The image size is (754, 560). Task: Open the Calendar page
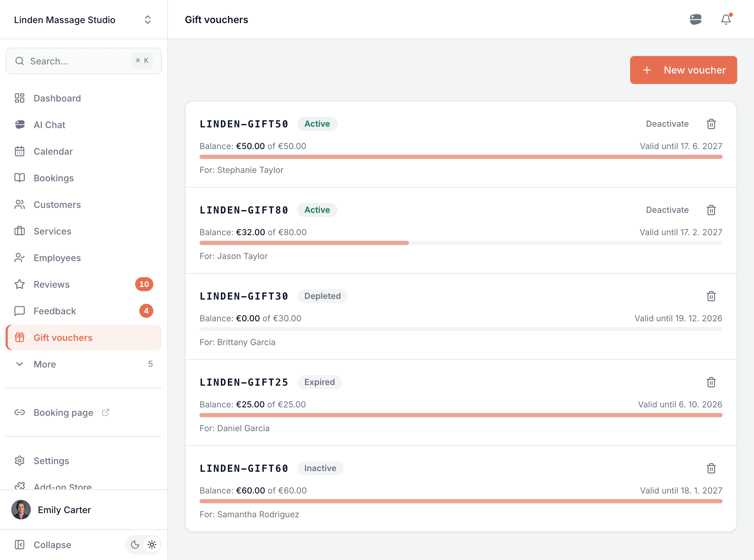tap(83, 151)
